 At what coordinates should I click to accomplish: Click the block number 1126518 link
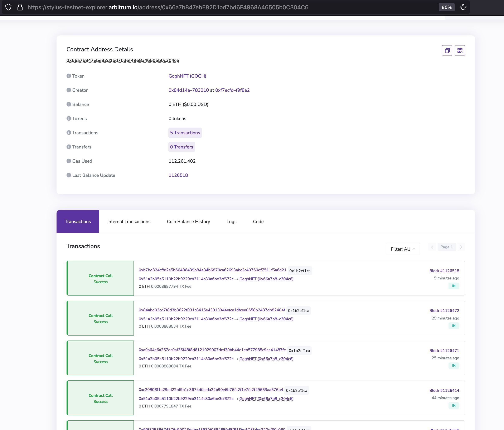pyautogui.click(x=444, y=270)
